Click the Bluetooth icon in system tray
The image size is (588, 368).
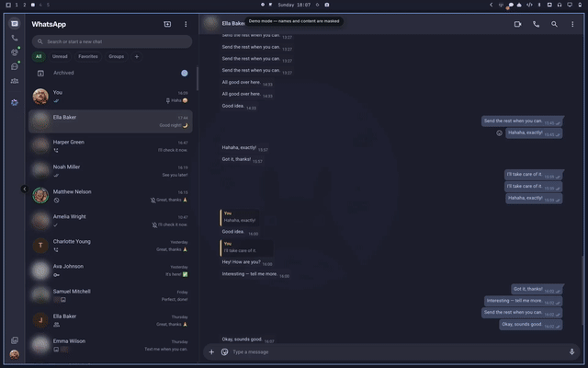pyautogui.click(x=539, y=5)
